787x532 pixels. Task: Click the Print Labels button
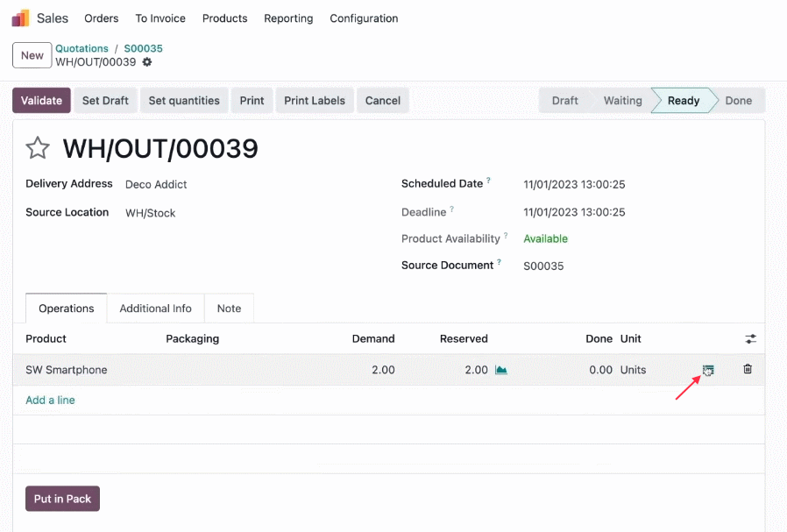tap(315, 101)
